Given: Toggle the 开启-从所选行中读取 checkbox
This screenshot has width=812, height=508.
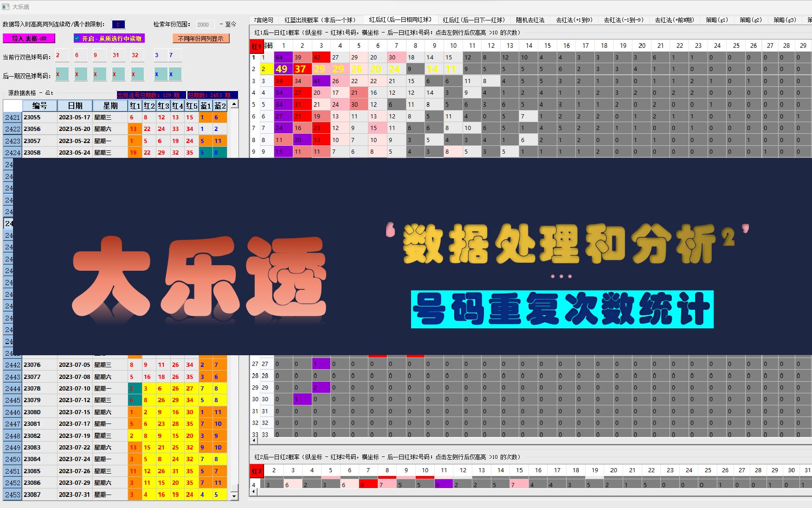Looking at the screenshot, I should pos(77,39).
